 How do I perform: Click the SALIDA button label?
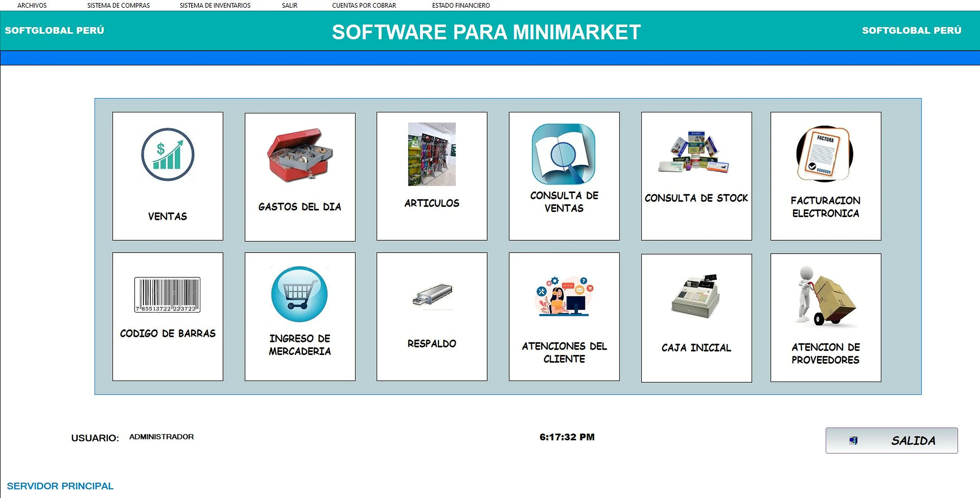pyautogui.click(x=913, y=441)
